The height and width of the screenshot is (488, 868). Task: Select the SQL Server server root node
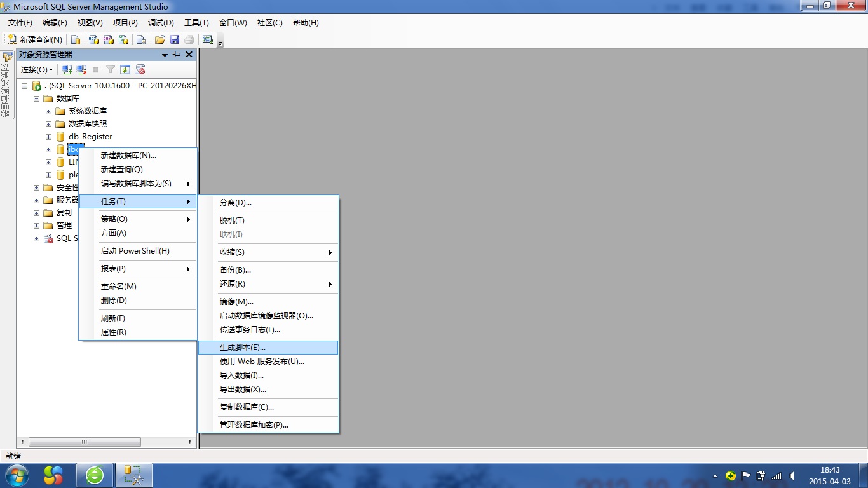pyautogui.click(x=120, y=86)
